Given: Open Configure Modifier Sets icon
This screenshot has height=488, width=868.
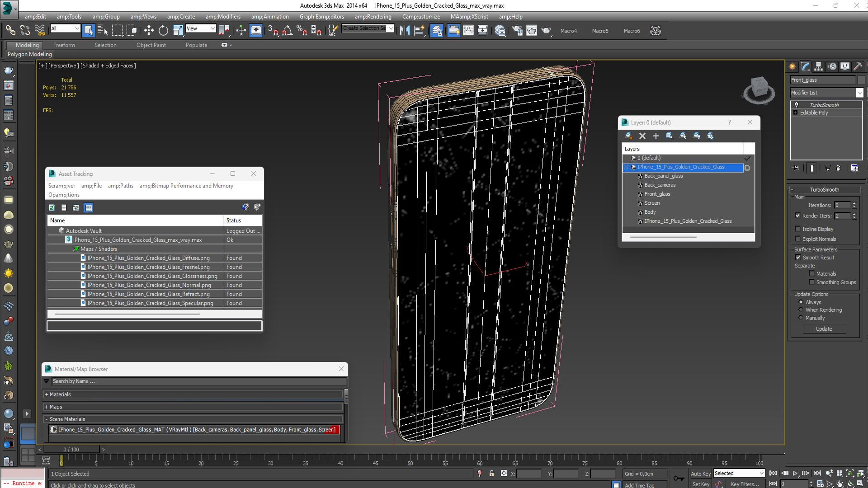Looking at the screenshot, I should [x=854, y=168].
